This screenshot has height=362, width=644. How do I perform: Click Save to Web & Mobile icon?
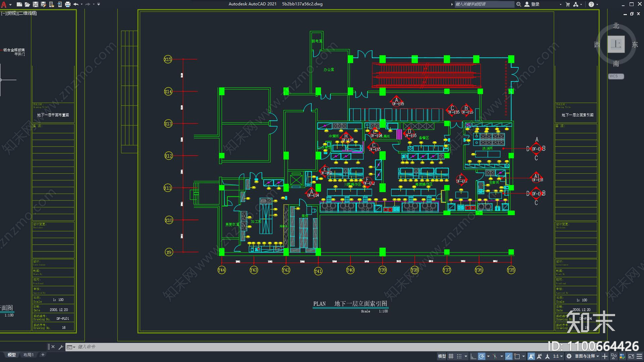click(x=60, y=4)
